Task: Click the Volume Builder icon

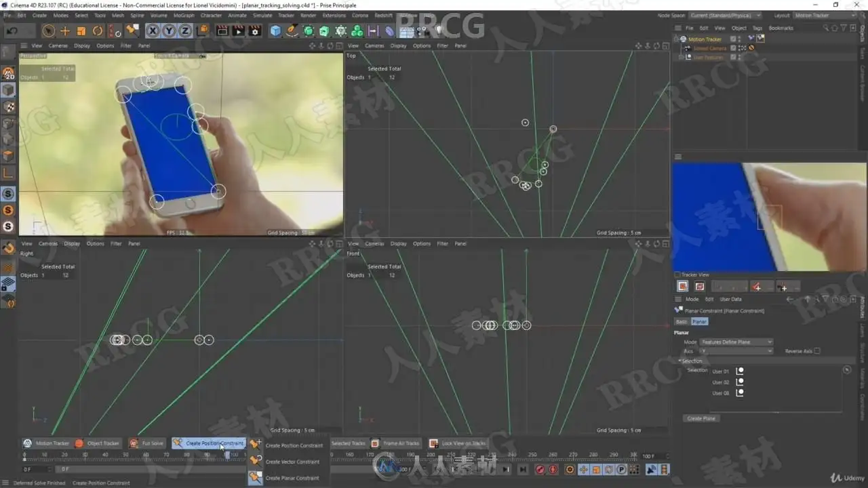Action: 357,30
